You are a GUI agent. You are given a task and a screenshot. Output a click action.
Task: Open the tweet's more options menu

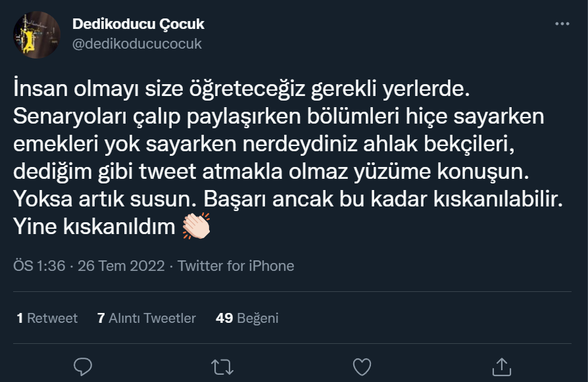562,24
